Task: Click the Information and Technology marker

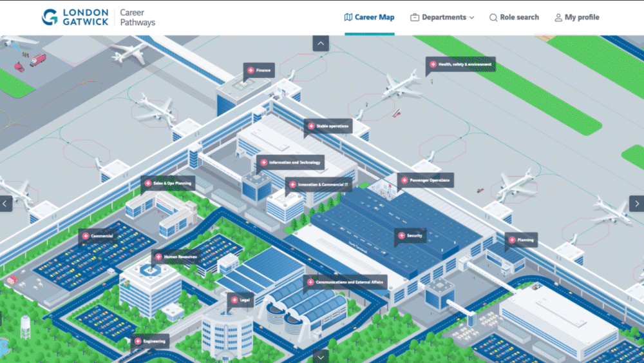Action: pyautogui.click(x=290, y=162)
